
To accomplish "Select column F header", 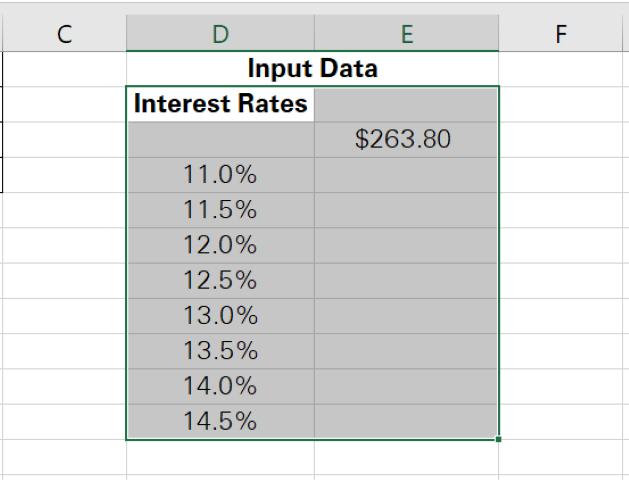I will coord(561,35).
